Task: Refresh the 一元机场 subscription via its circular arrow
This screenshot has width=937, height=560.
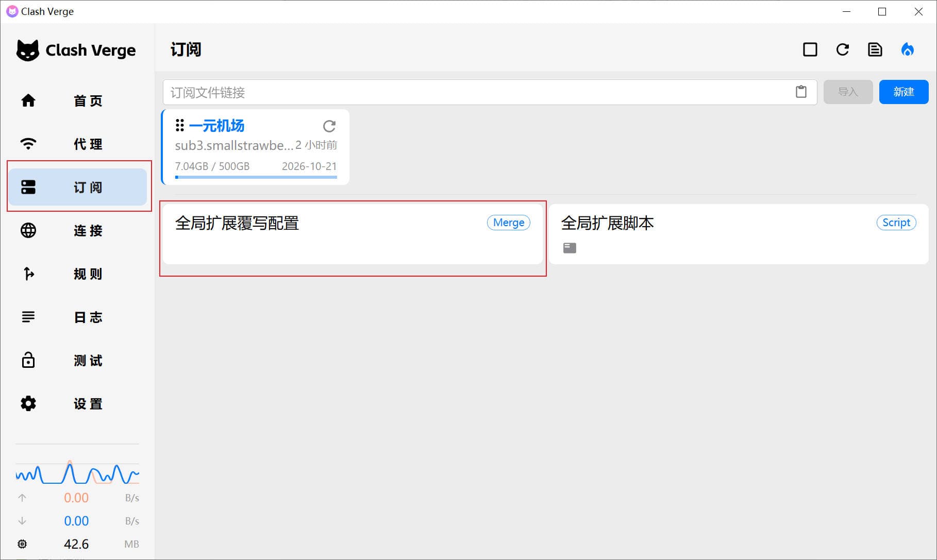Action: (x=329, y=126)
